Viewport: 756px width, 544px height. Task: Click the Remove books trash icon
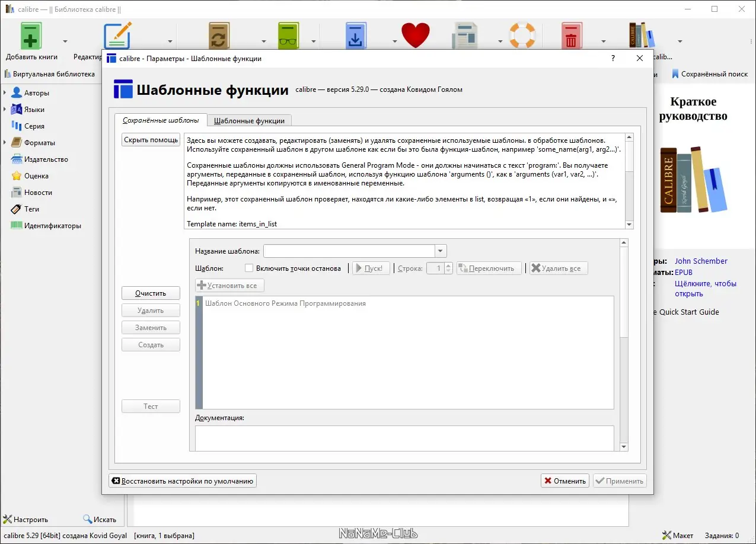pos(571,36)
